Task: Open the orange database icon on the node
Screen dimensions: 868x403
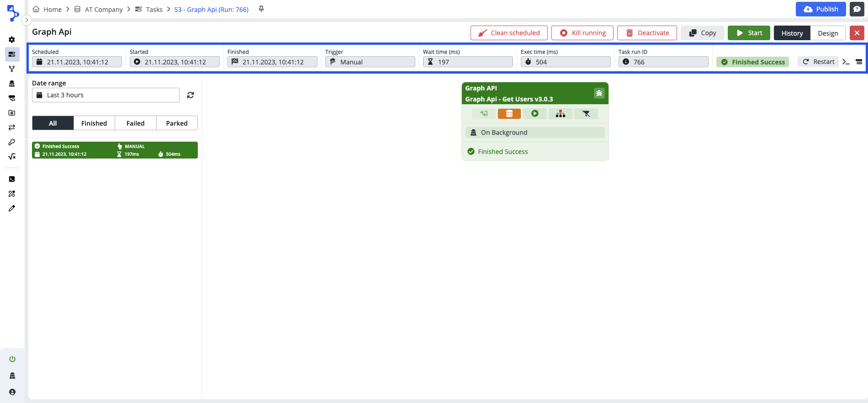Action: coord(509,114)
